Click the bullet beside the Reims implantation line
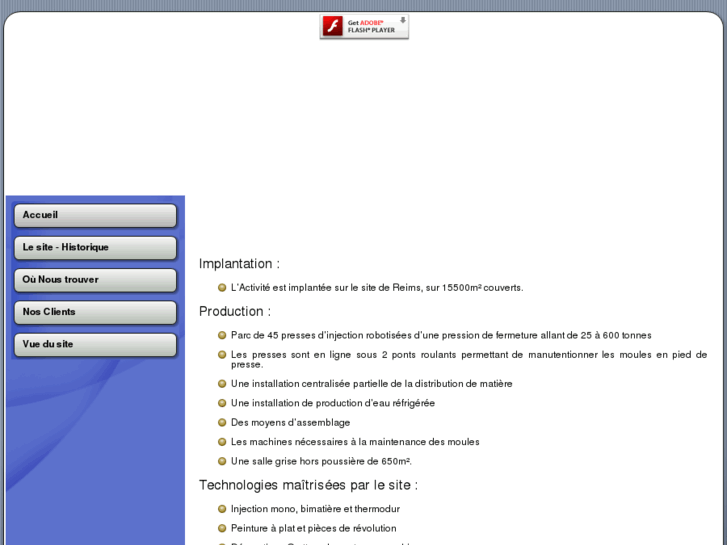This screenshot has height=545, width=727. click(x=222, y=288)
